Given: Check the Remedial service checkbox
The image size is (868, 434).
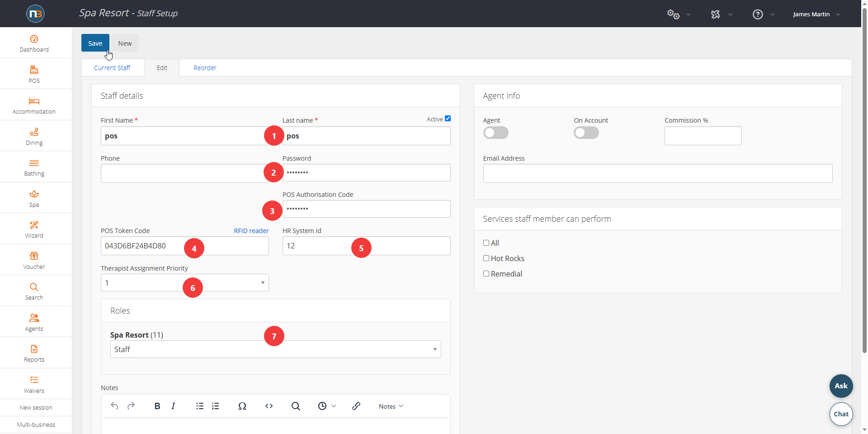Looking at the screenshot, I should coord(486,274).
